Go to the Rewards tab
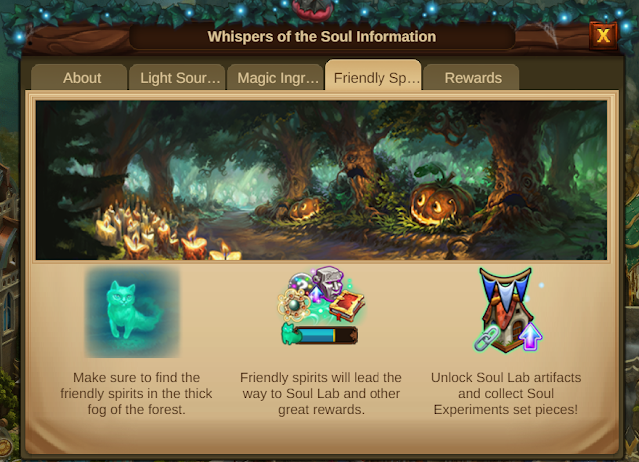The height and width of the screenshot is (462, 639). click(x=472, y=77)
